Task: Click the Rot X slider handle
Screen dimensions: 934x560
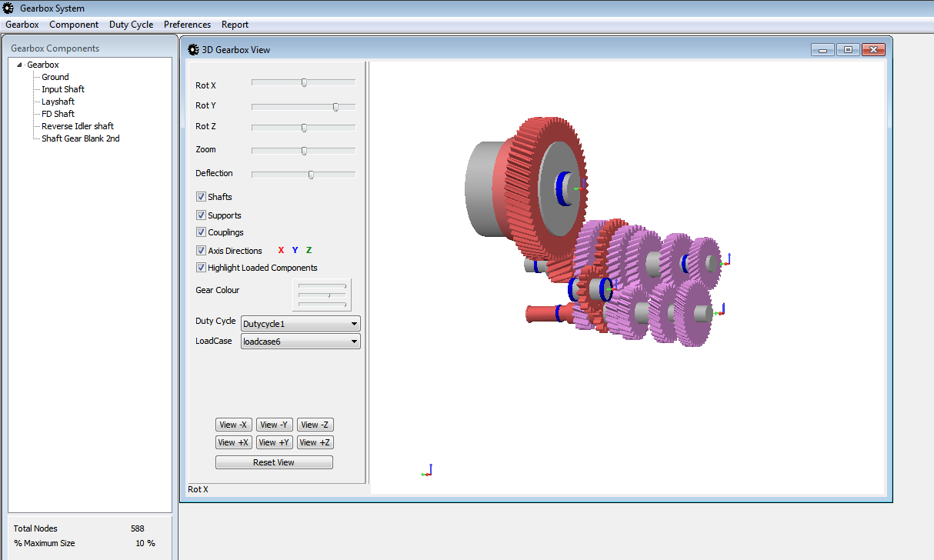Action: [304, 82]
